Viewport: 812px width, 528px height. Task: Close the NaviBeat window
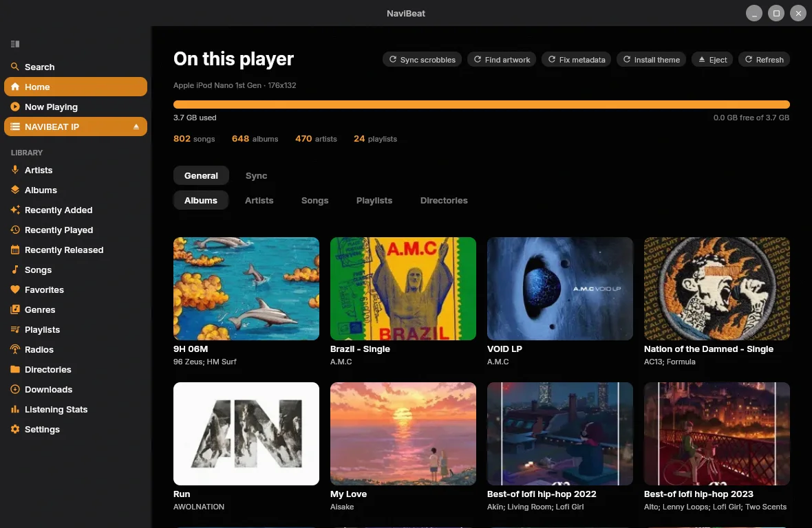(x=798, y=14)
